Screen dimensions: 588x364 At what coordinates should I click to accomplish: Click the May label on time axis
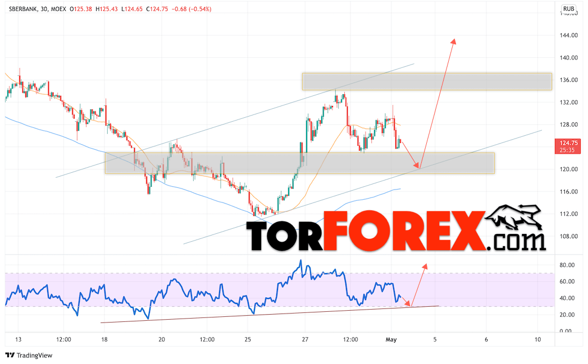[x=391, y=340]
